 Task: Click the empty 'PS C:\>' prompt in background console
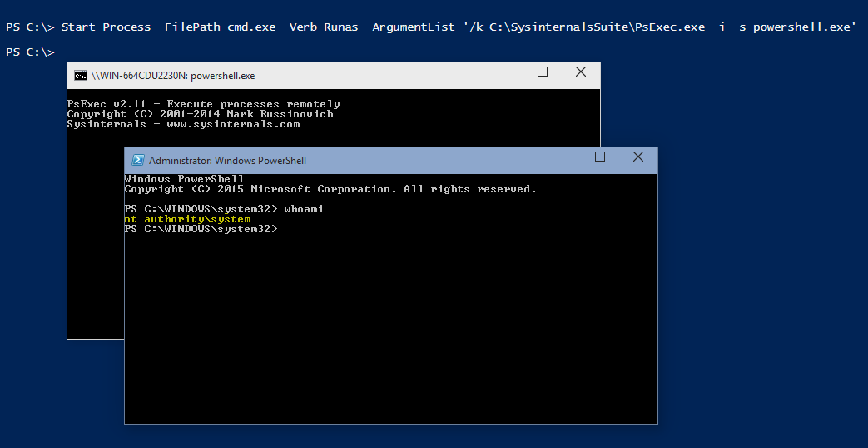30,52
